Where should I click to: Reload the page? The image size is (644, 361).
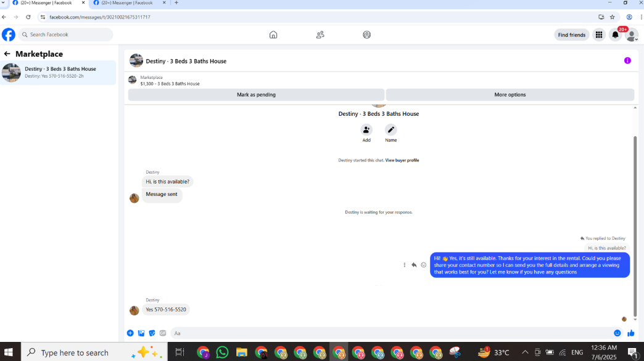[28, 17]
